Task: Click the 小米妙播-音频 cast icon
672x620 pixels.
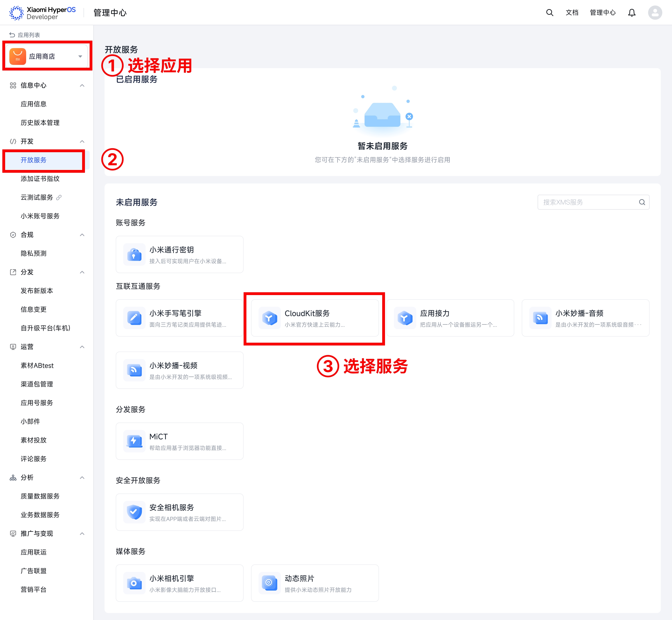Action: [x=540, y=318]
